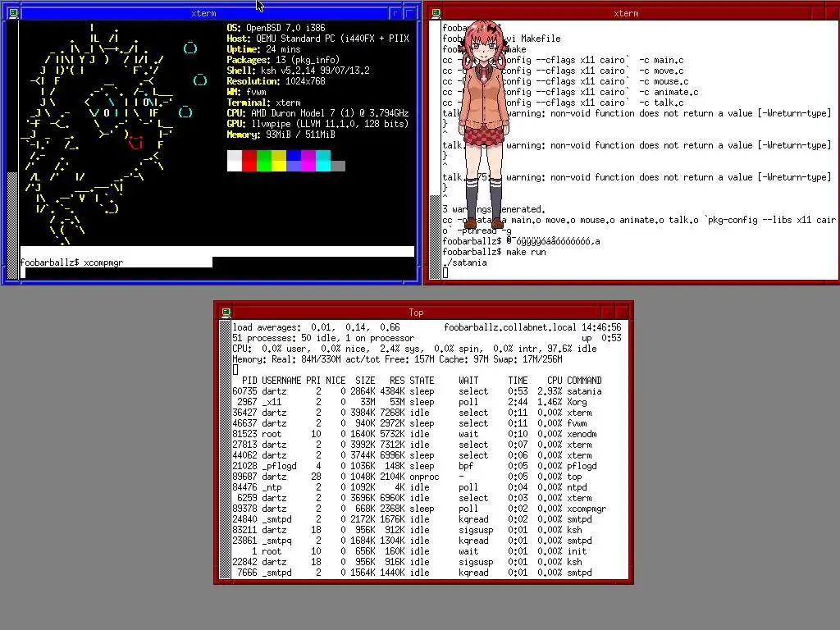The image size is (840, 630).
Task: Click the COMMAND column header in Top
Action: click(x=584, y=381)
